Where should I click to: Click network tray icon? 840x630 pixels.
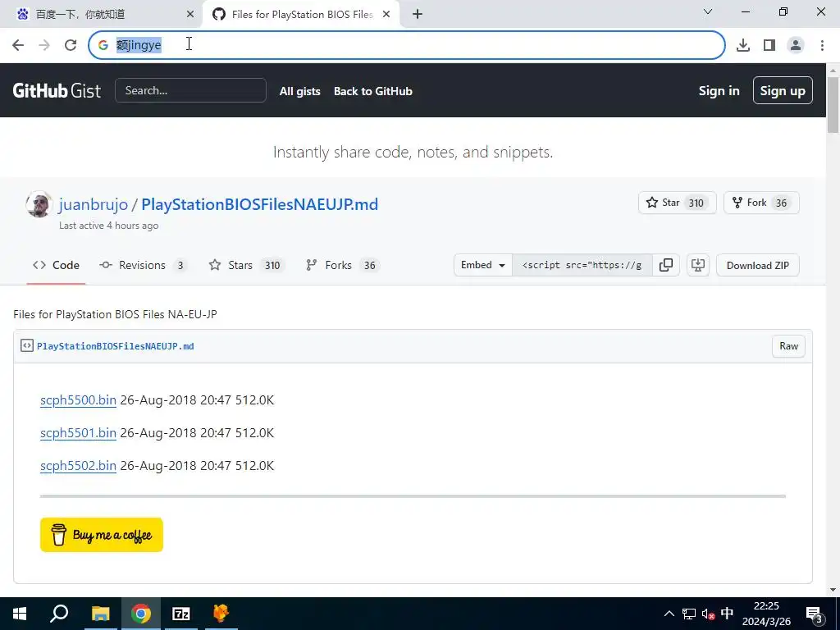coord(689,614)
